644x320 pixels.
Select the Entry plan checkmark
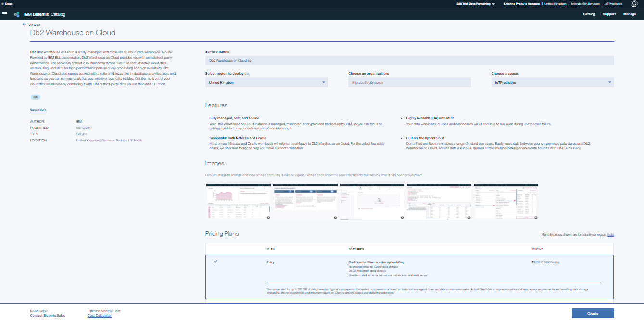point(215,262)
